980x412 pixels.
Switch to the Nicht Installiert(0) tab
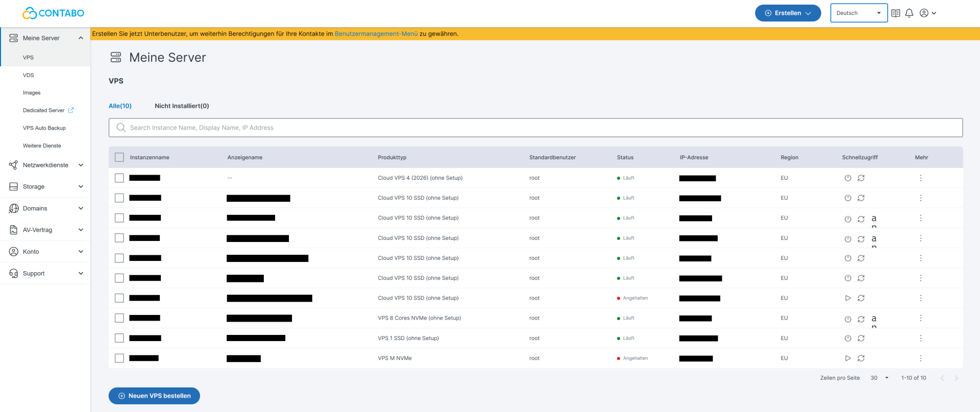[x=182, y=106]
